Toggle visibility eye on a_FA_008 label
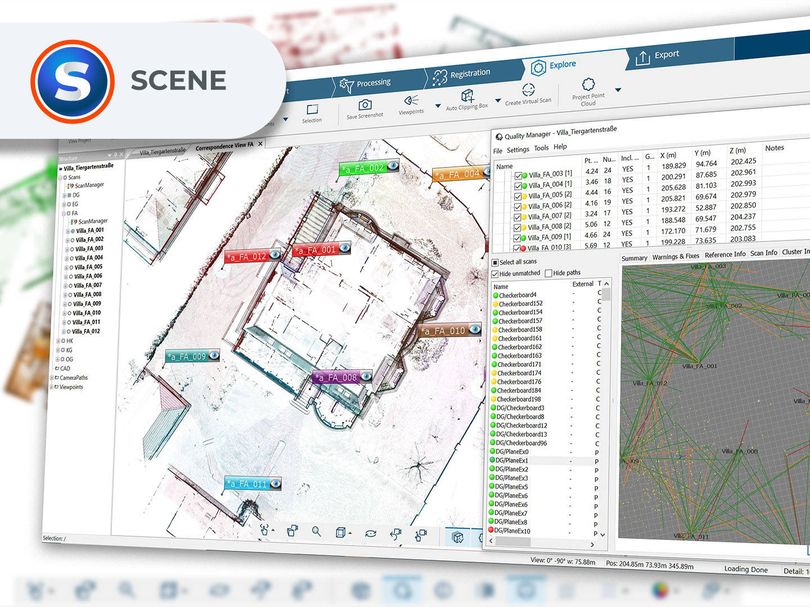 click(x=366, y=376)
